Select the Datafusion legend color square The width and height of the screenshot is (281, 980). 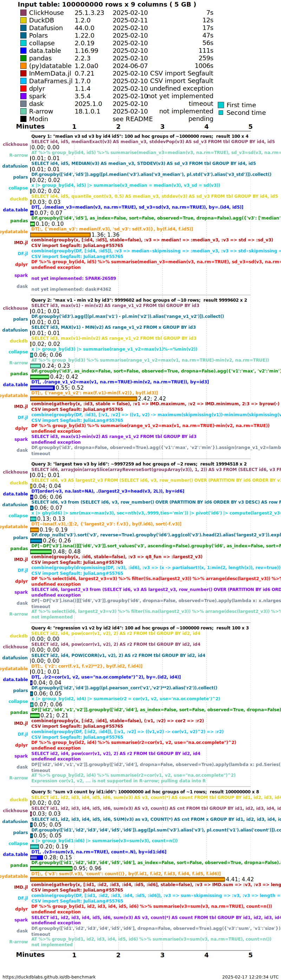point(23,28)
